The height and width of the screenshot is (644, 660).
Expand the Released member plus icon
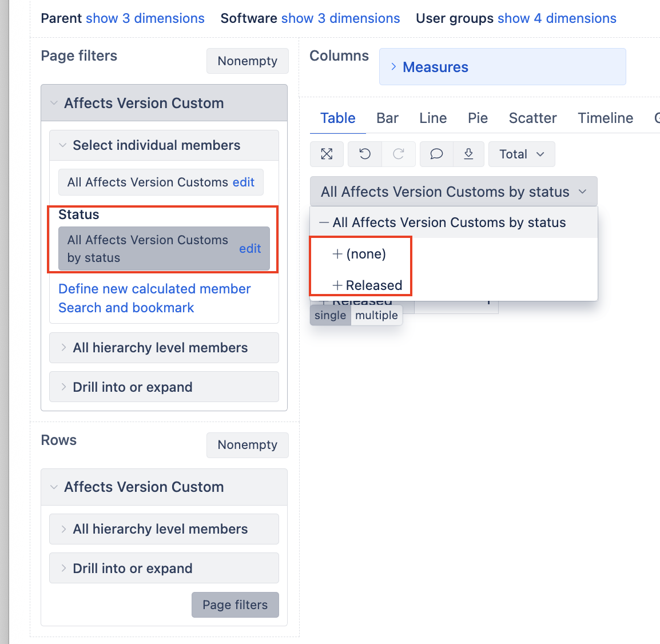click(x=337, y=285)
